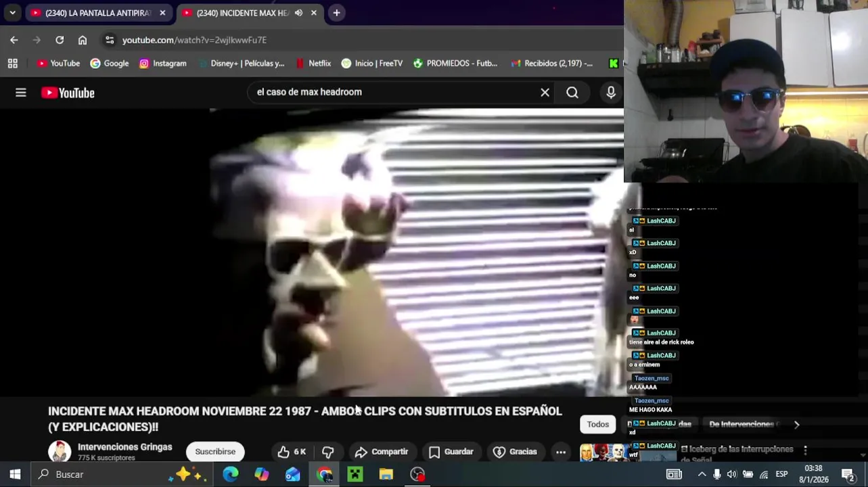This screenshot has height=487, width=868.
Task: Select the Incidente Max Headroom tab
Action: [244, 13]
